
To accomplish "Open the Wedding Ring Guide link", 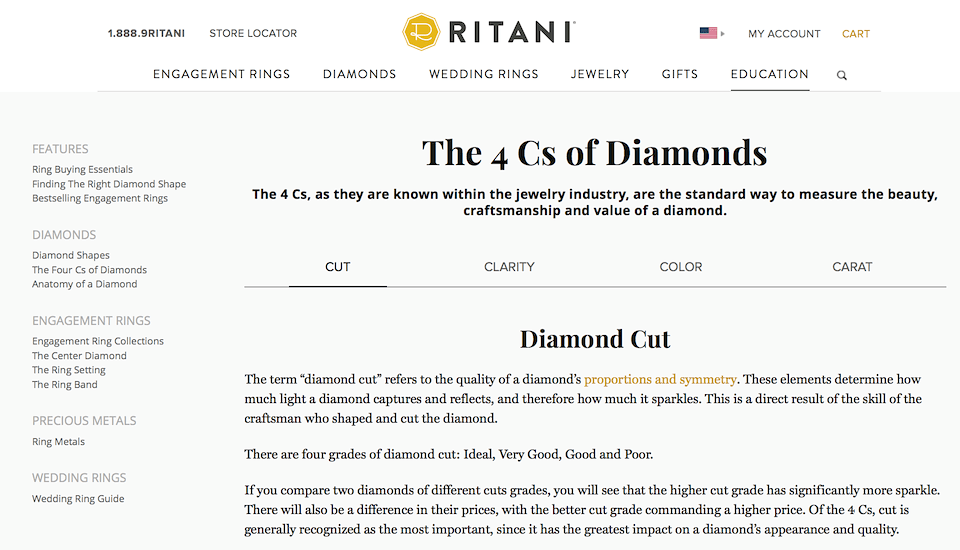I will coord(78,499).
